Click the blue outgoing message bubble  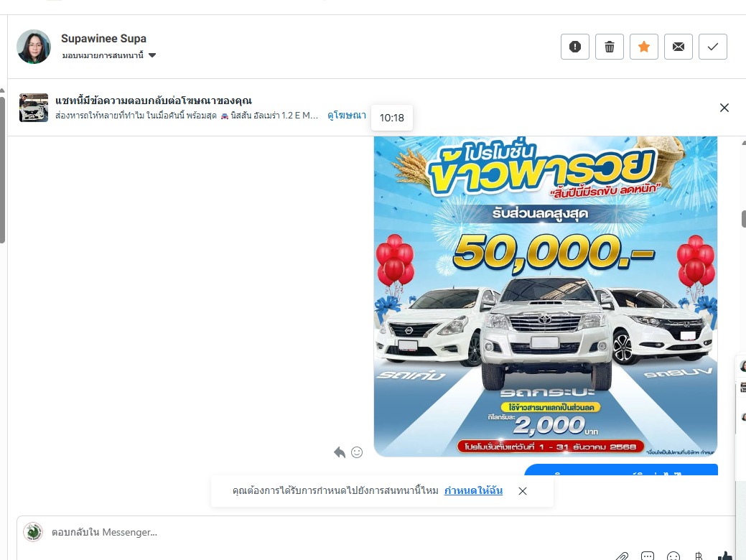(x=621, y=470)
